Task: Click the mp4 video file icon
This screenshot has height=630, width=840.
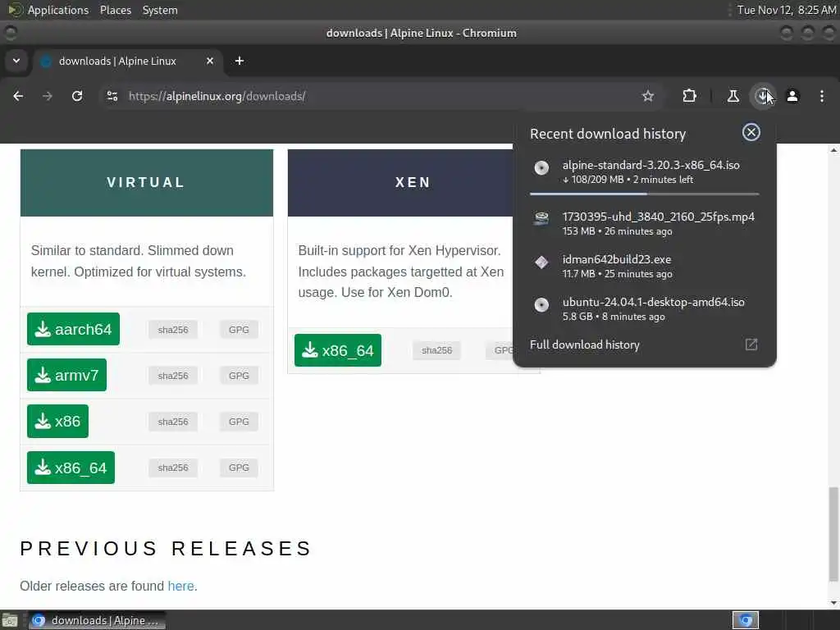Action: pyautogui.click(x=541, y=219)
